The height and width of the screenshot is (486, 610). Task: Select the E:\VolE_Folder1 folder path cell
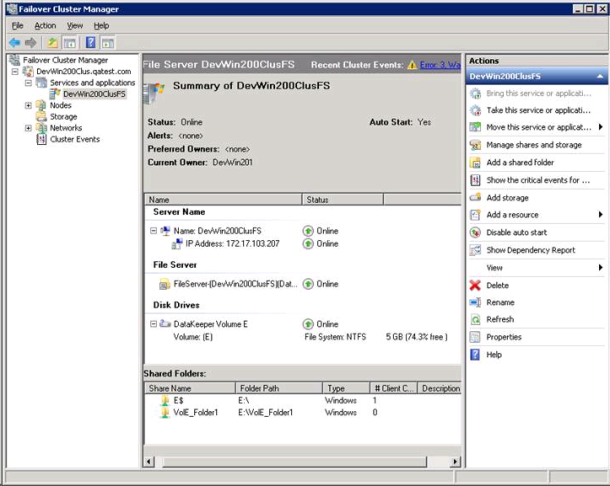[265, 412]
